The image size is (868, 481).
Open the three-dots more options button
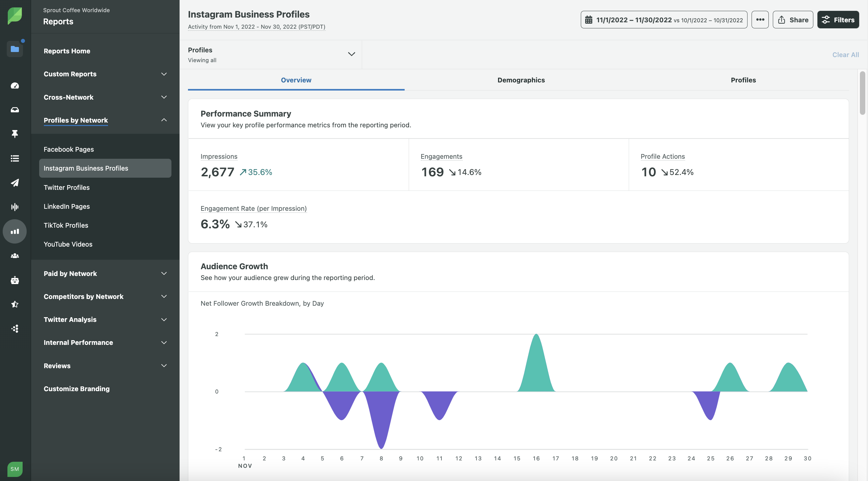click(760, 20)
